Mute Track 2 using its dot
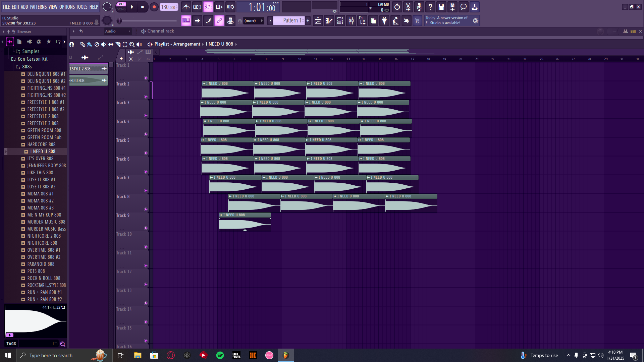 pos(146,97)
